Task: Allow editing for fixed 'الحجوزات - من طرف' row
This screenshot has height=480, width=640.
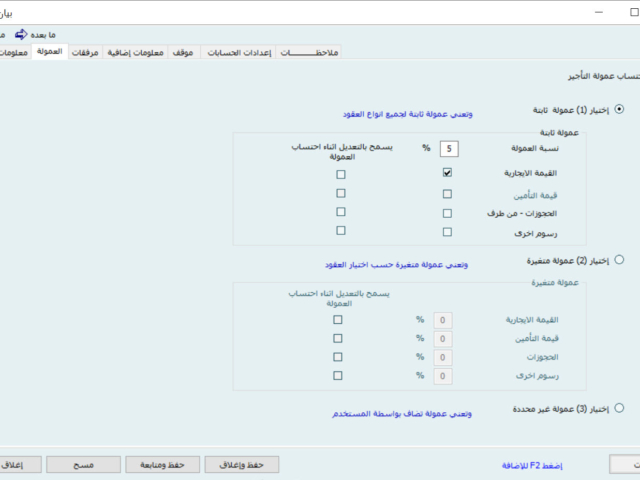Action: 341,212
